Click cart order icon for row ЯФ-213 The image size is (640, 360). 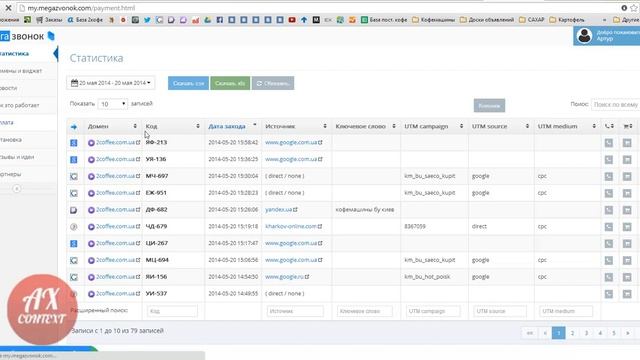pyautogui.click(x=627, y=142)
